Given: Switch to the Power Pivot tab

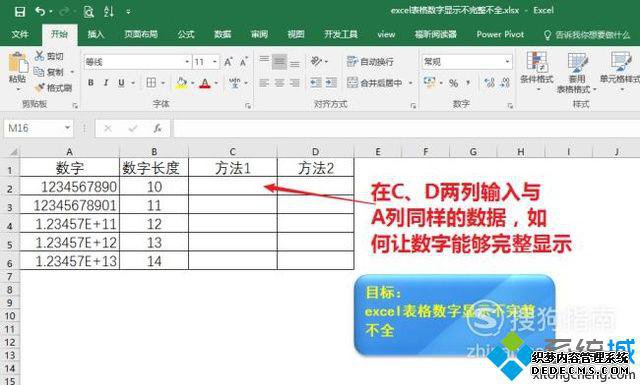Looking at the screenshot, I should coord(500,34).
